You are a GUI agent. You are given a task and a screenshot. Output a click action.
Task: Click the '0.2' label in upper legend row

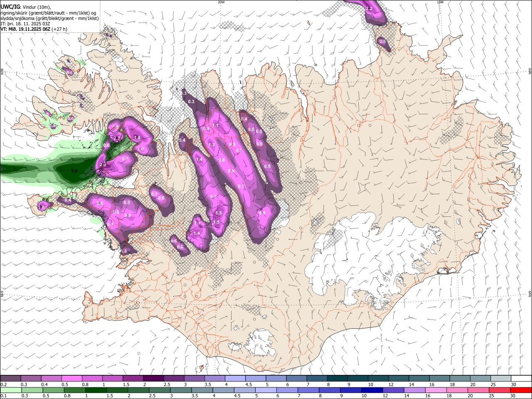[4, 384]
